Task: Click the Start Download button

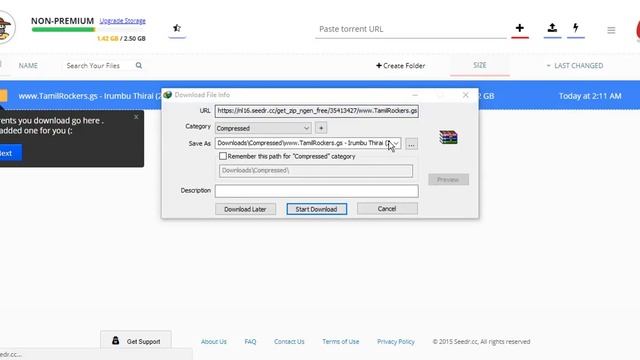Action: tap(316, 209)
